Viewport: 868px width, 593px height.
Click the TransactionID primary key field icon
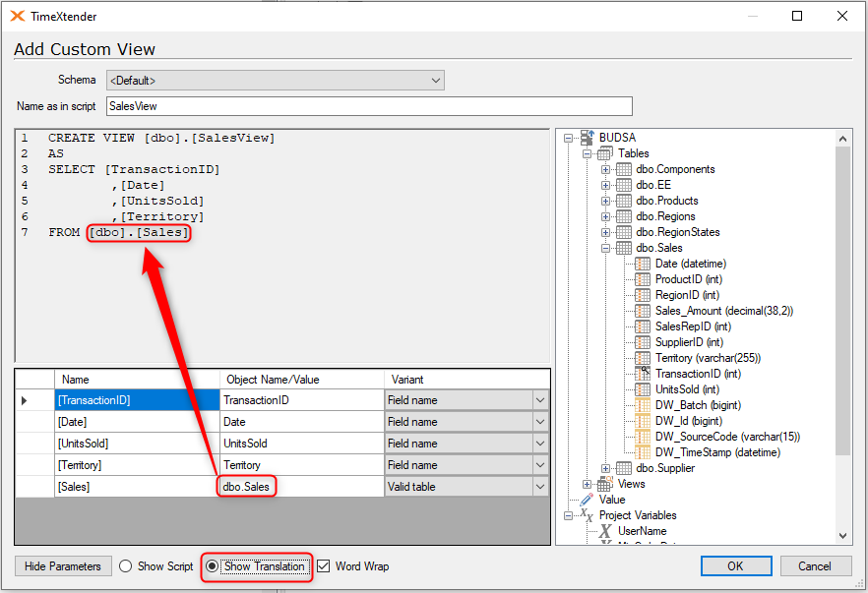pos(643,374)
